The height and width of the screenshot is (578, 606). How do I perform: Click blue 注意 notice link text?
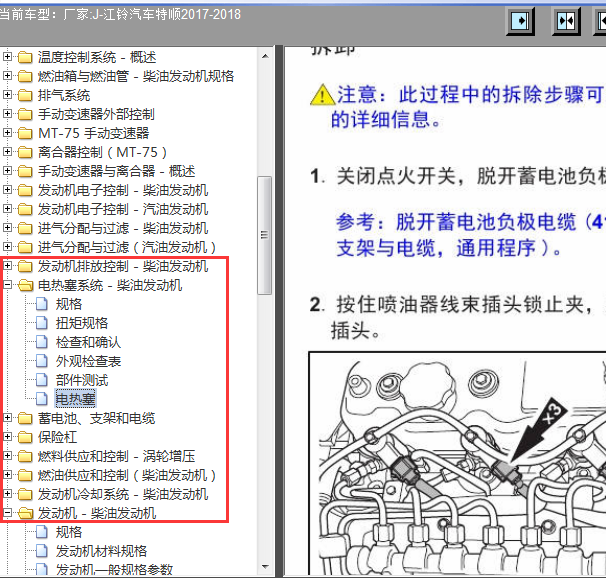tap(468, 107)
